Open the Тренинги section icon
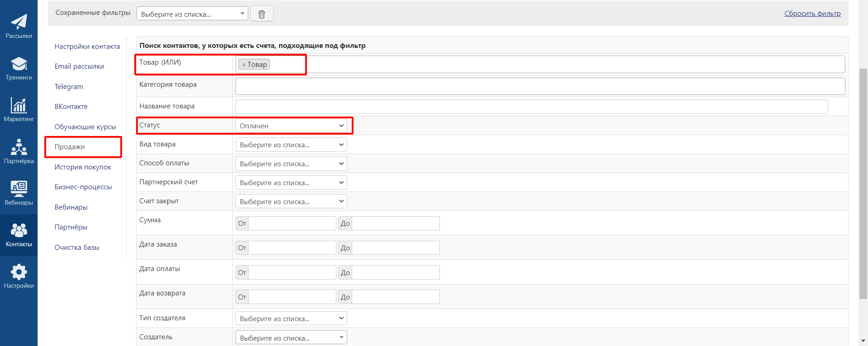The width and height of the screenshot is (868, 346). tap(19, 68)
